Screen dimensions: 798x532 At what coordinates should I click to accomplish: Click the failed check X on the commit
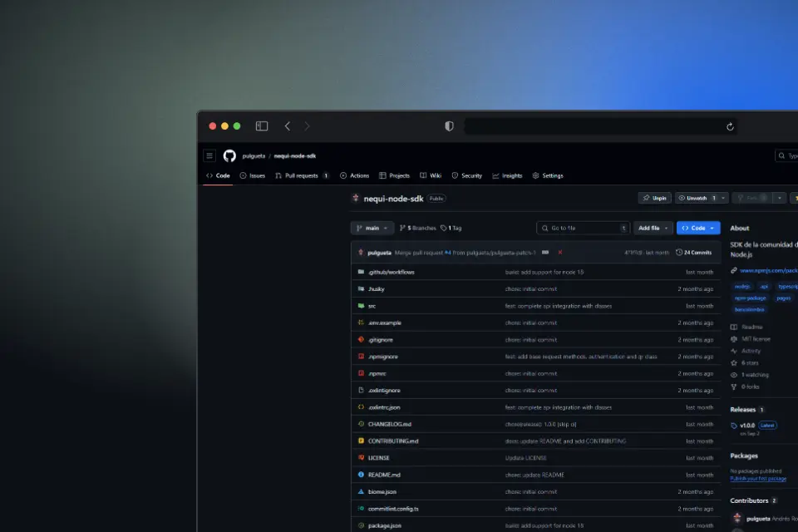point(559,252)
